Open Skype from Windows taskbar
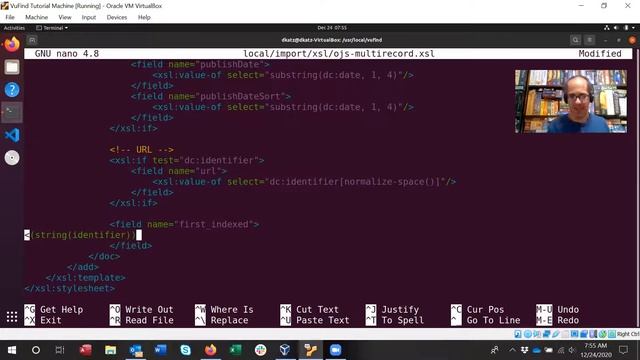The height and width of the screenshot is (360, 640). pyautogui.click(x=185, y=350)
